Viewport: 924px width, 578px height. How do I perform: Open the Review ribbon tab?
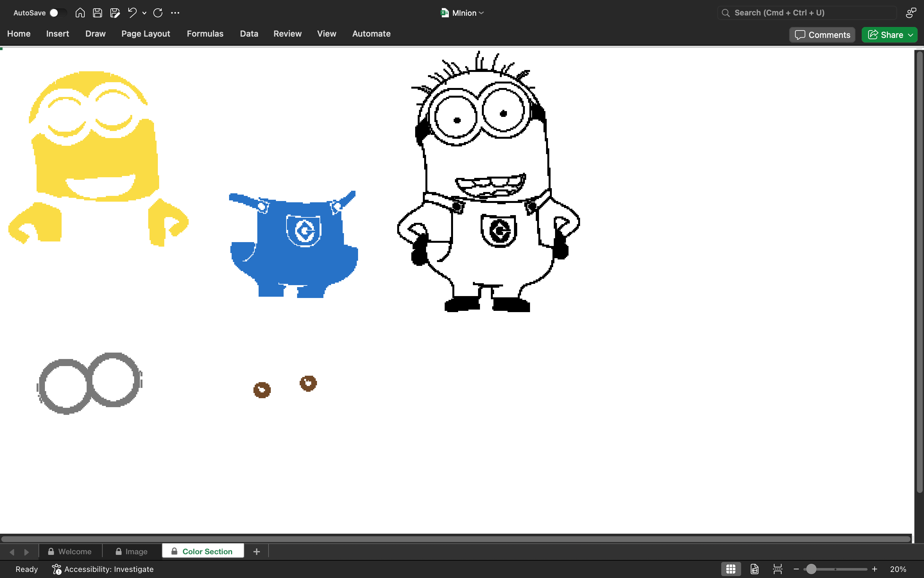click(x=287, y=34)
